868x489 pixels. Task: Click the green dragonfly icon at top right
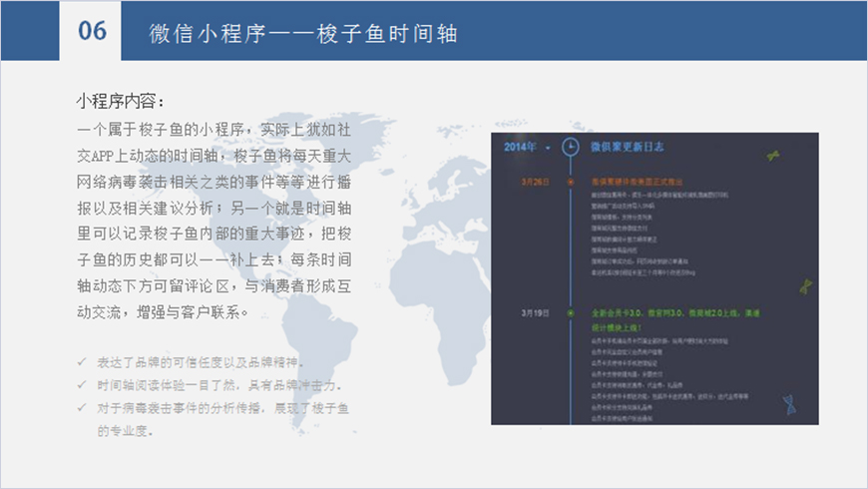click(x=773, y=156)
